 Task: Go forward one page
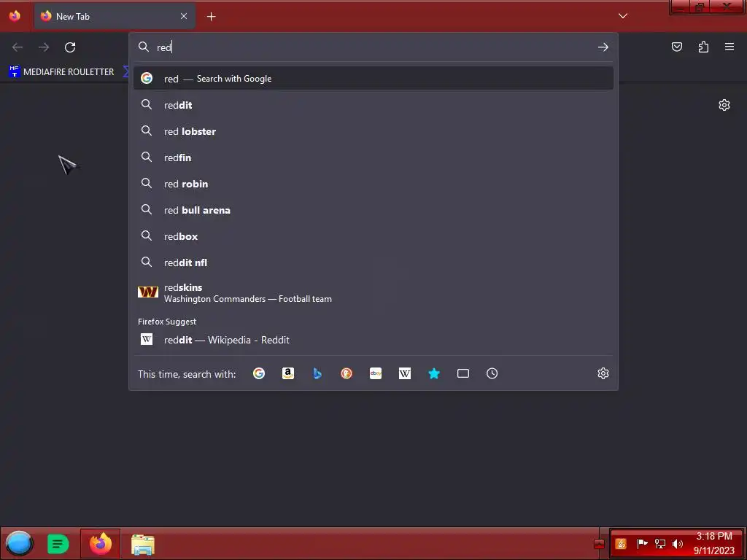coord(44,47)
